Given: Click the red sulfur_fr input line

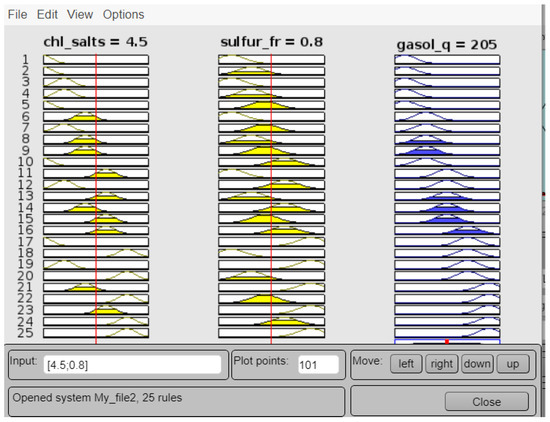Looking at the screenshot, I should pos(271,199).
